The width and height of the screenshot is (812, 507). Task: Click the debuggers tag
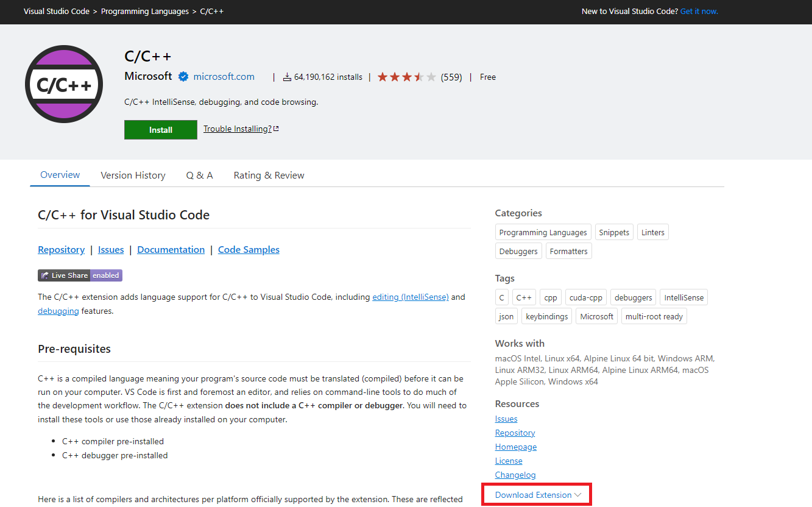click(634, 298)
